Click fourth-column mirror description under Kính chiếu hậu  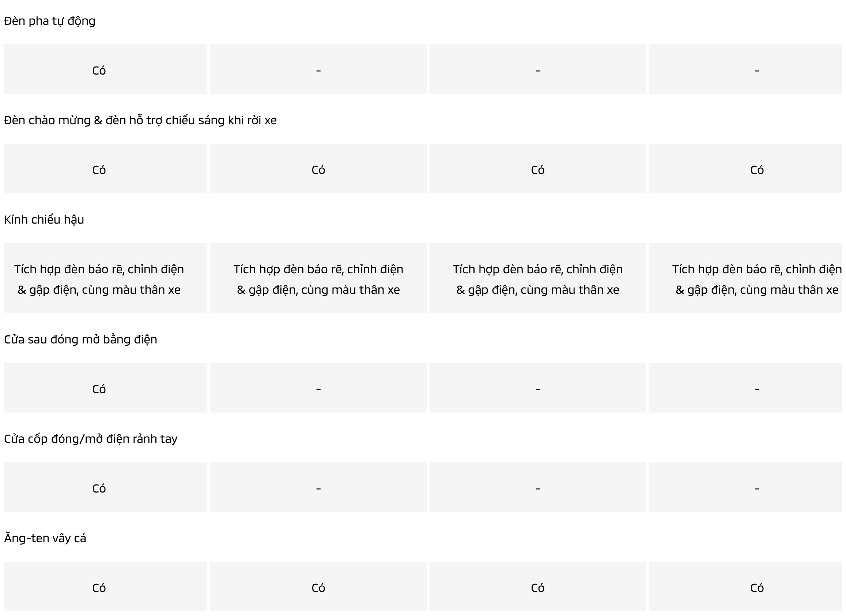(x=757, y=279)
